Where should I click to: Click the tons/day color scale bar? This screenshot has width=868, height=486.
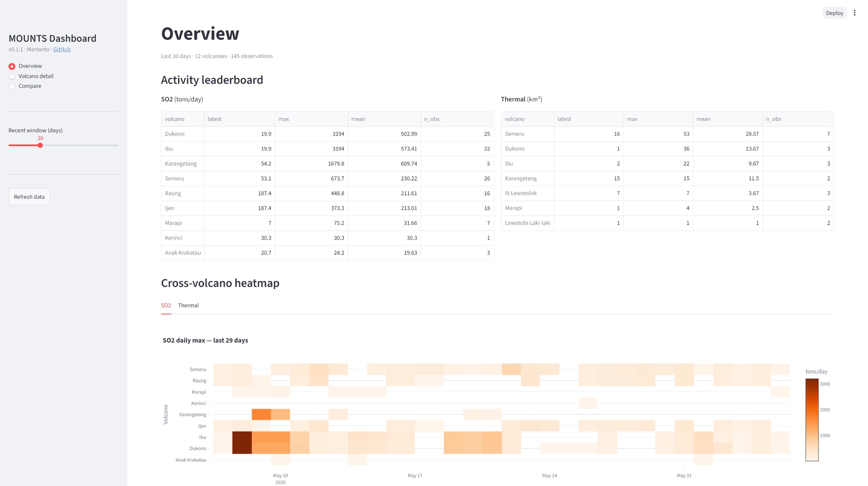[812, 420]
